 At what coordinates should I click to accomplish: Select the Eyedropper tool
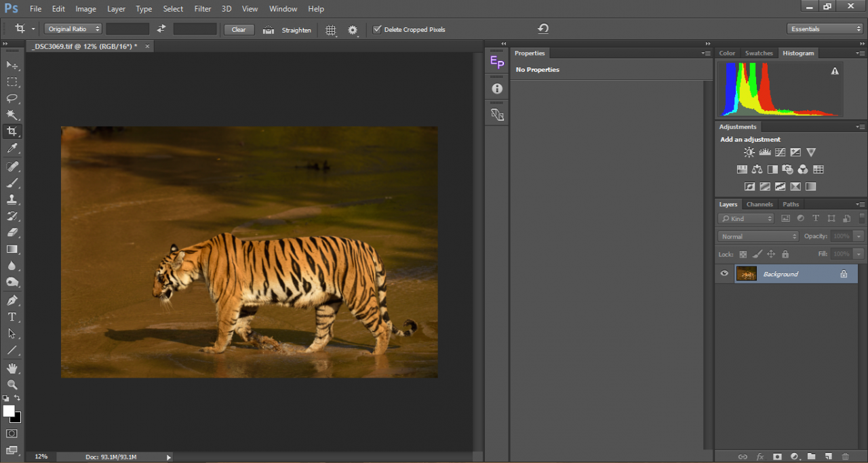pyautogui.click(x=12, y=148)
